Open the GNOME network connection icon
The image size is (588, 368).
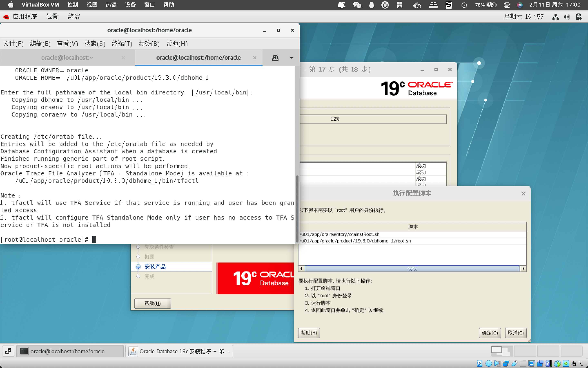556,17
